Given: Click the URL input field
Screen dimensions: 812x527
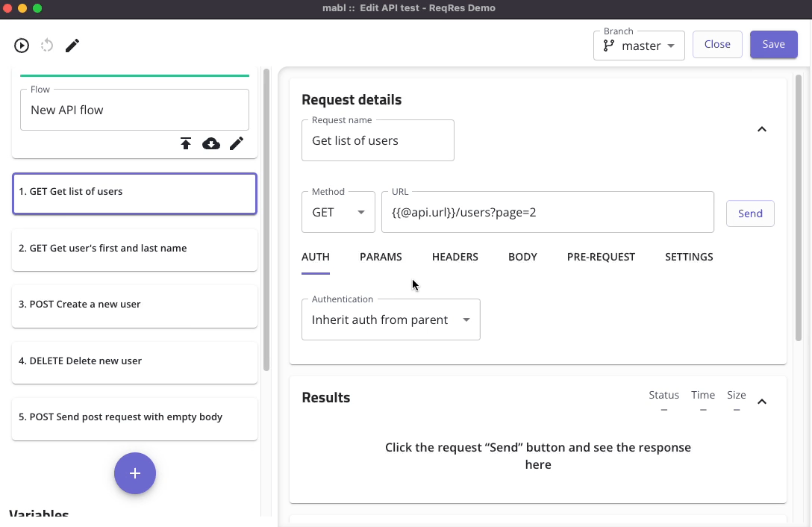Looking at the screenshot, I should click(547, 212).
